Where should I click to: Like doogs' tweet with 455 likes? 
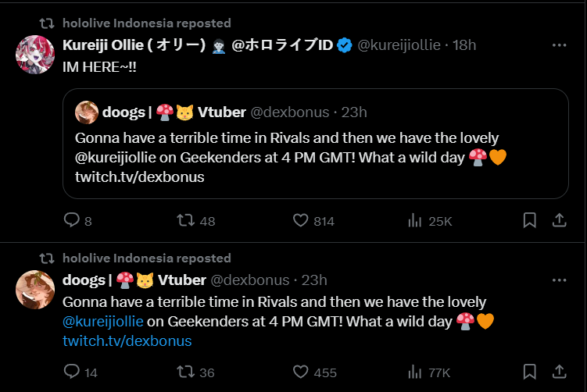pos(301,372)
